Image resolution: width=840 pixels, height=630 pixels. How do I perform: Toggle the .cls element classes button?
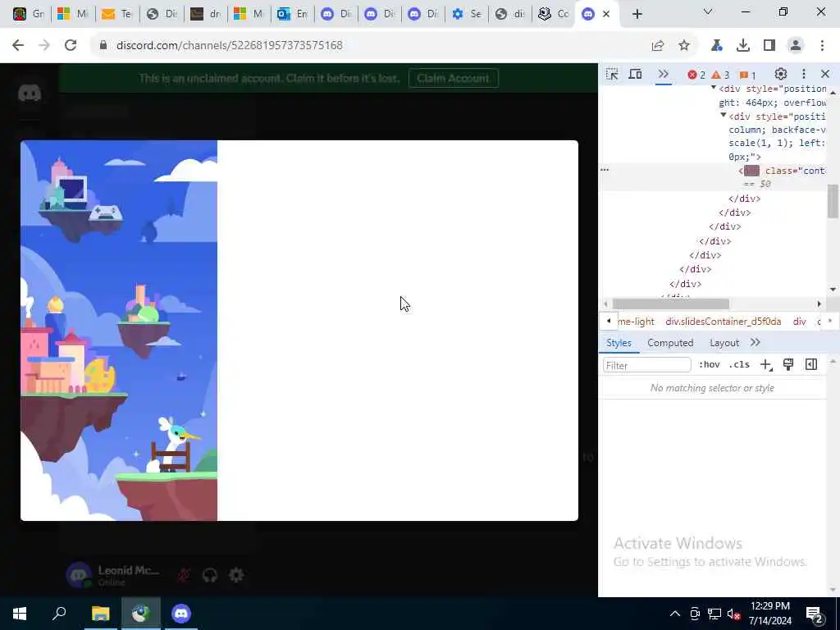(x=739, y=365)
